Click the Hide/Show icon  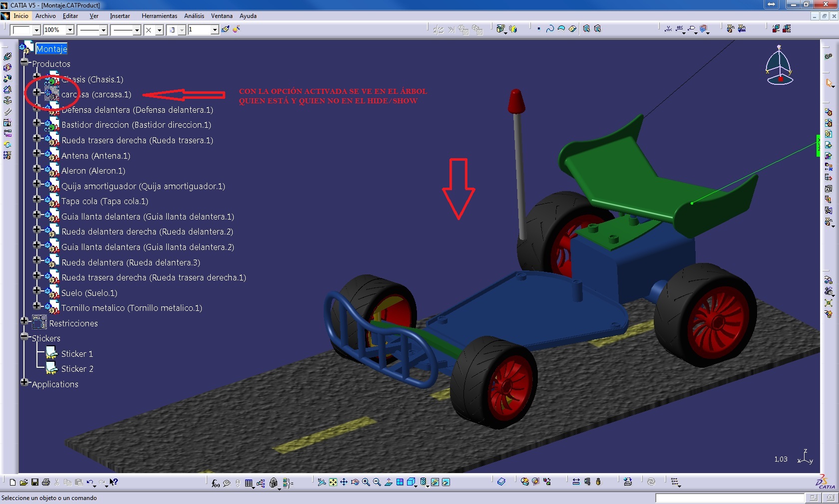click(435, 482)
